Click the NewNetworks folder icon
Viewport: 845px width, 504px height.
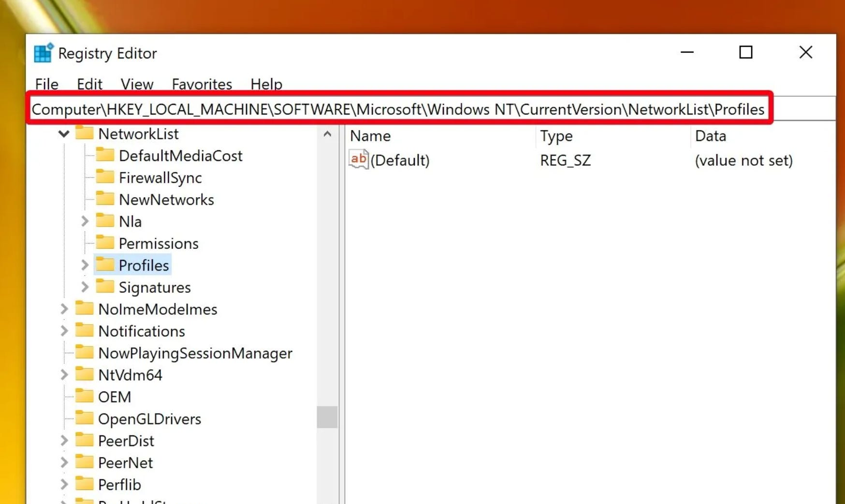coord(105,198)
